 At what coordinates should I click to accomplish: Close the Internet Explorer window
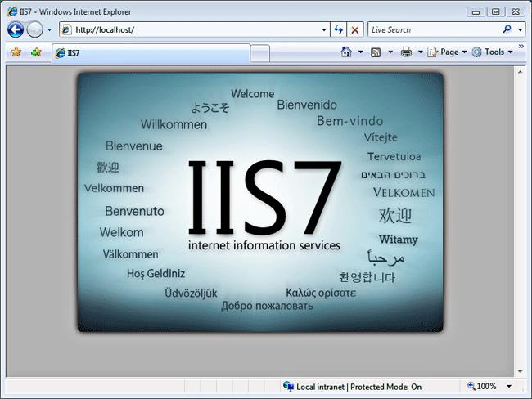point(516,12)
